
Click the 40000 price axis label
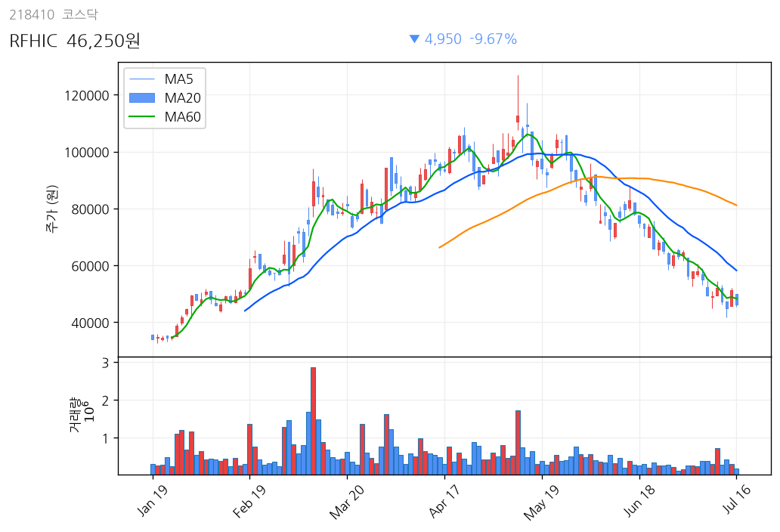click(91, 323)
